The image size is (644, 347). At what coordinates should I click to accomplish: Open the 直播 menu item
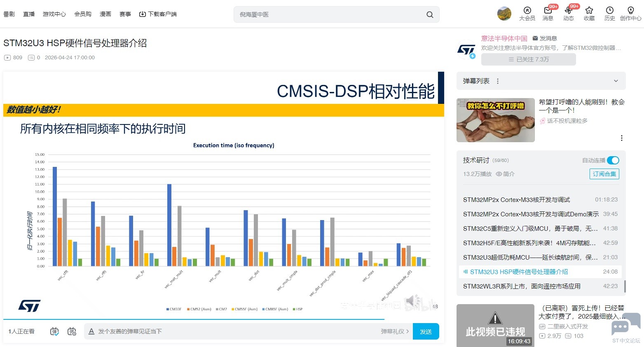coord(29,14)
